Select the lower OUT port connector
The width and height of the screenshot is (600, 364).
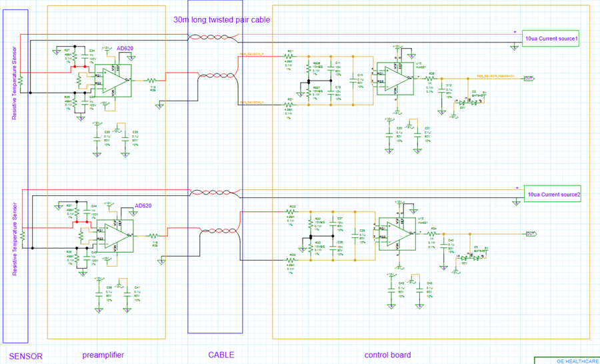tap(531, 234)
